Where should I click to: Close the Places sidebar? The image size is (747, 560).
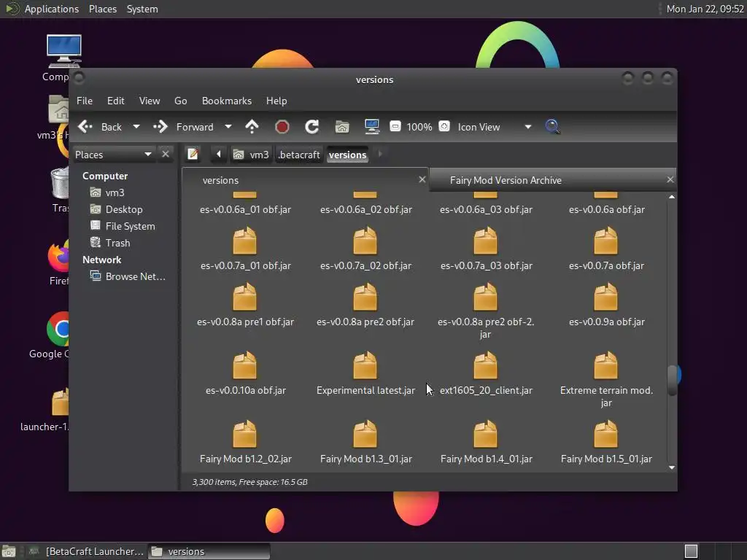[166, 155]
